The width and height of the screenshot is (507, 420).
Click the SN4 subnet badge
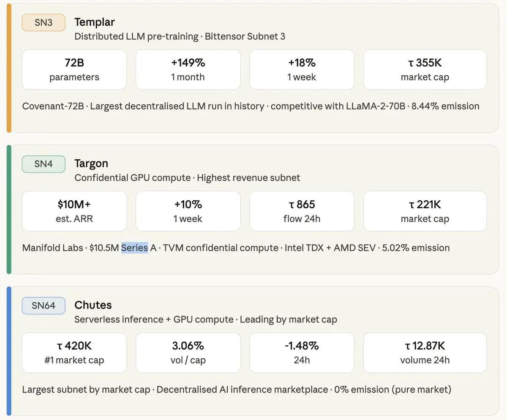44,164
